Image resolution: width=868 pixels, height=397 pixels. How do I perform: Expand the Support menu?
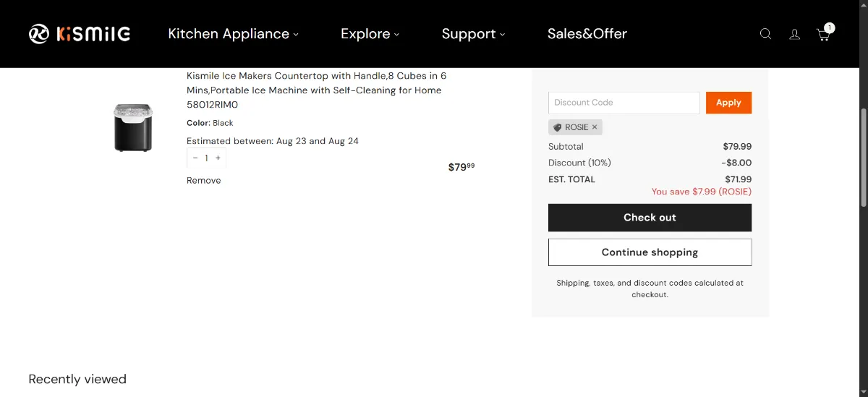(x=473, y=34)
